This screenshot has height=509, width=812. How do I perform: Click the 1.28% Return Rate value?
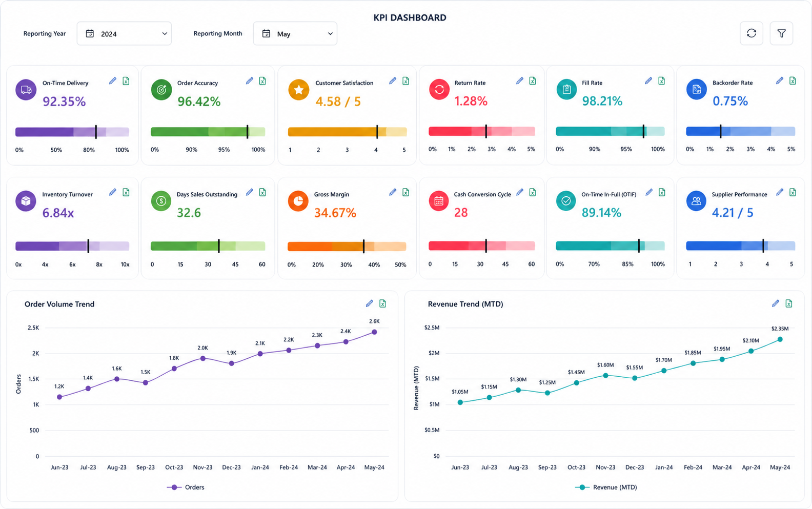tap(471, 101)
